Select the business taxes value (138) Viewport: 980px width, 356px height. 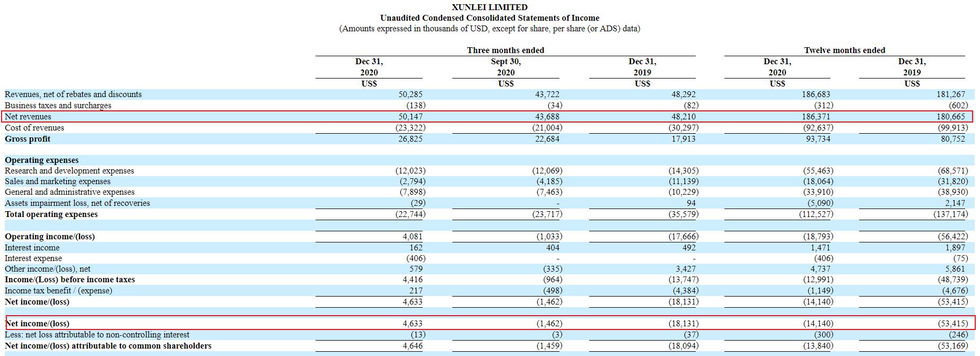pyautogui.click(x=416, y=106)
